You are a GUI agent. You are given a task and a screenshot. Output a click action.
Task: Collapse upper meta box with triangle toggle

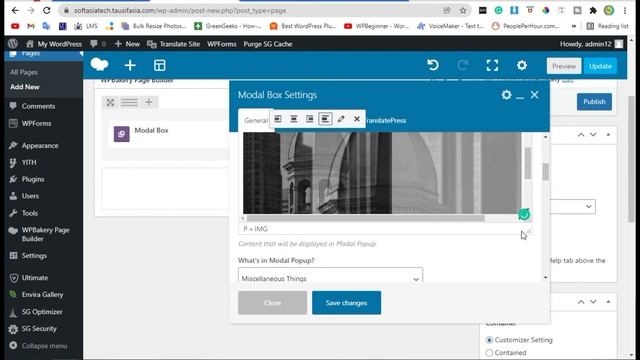[608, 135]
